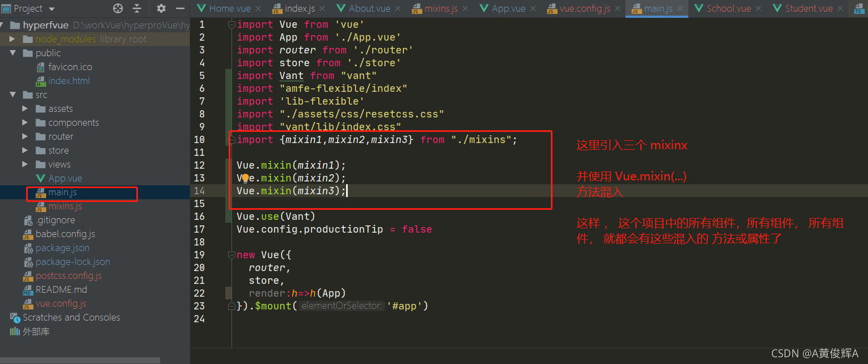Click the external libraries 外部库 icon
Image resolution: width=868 pixels, height=364 pixels.
click(x=15, y=331)
